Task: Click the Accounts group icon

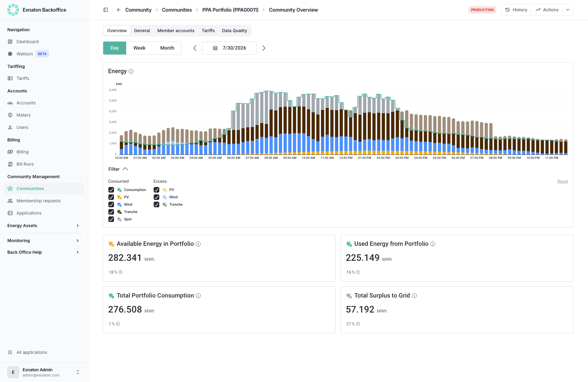Action: point(10,103)
